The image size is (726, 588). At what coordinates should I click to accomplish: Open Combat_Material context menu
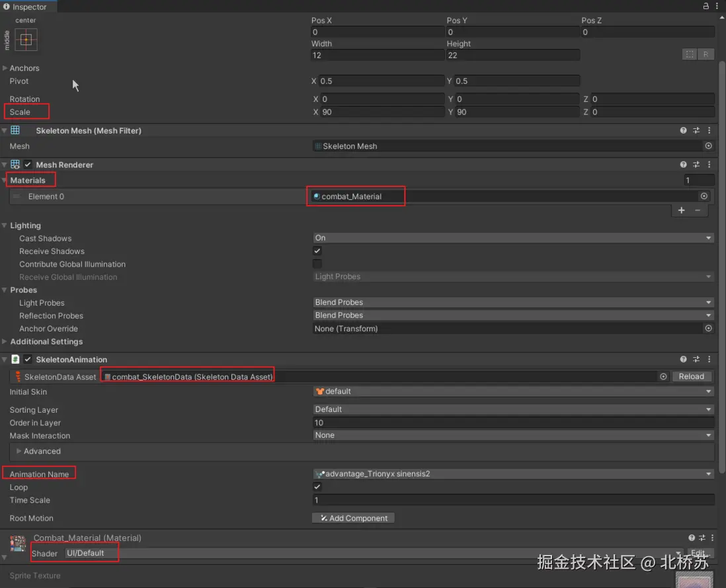pyautogui.click(x=713, y=538)
